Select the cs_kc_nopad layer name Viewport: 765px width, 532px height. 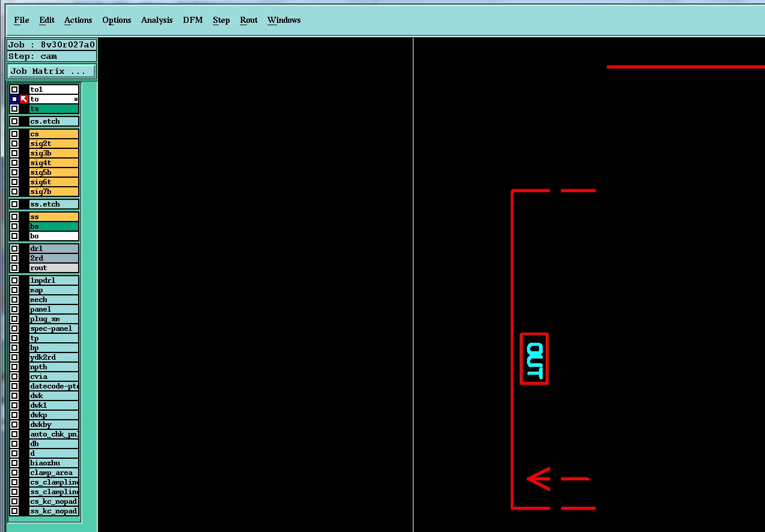click(x=54, y=501)
